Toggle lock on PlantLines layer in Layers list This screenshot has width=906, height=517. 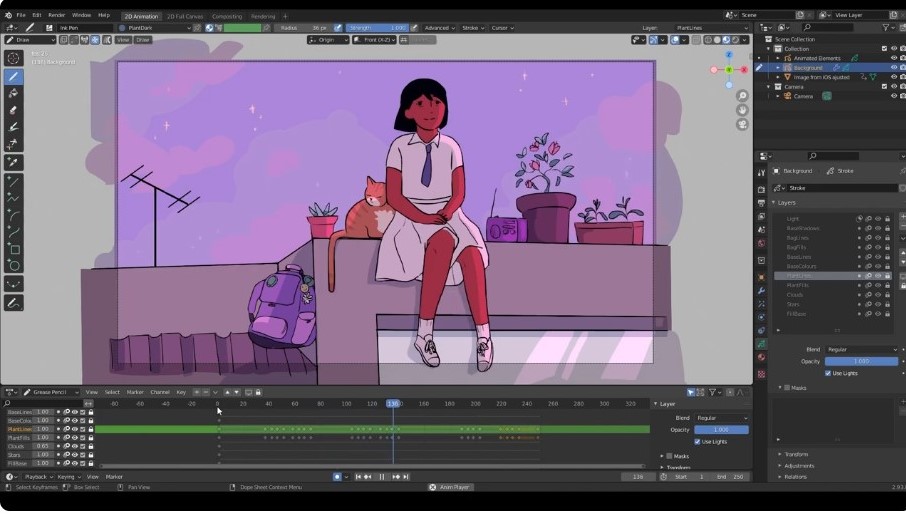click(x=888, y=276)
